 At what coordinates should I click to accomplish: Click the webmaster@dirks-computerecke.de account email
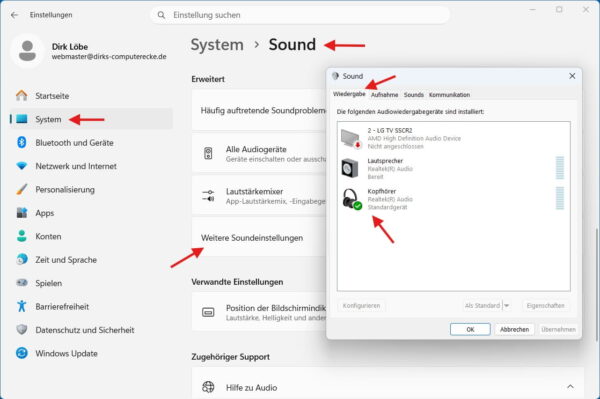pyautogui.click(x=109, y=57)
